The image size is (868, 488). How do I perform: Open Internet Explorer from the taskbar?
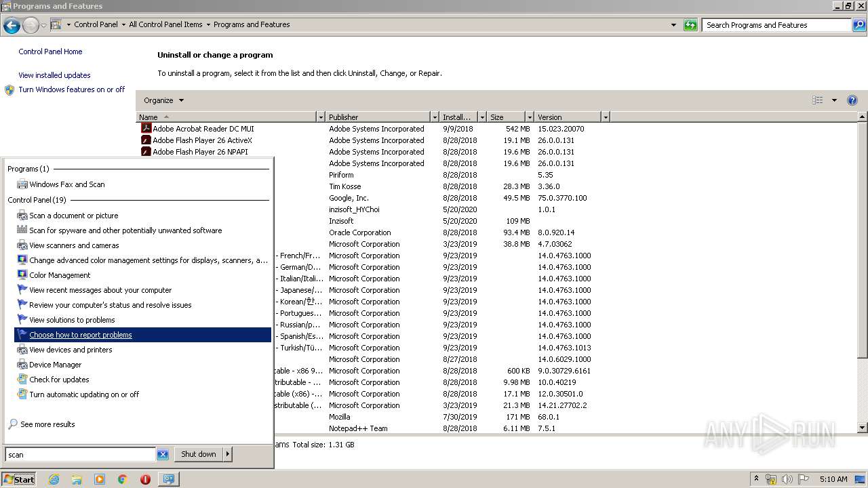pos(54,479)
